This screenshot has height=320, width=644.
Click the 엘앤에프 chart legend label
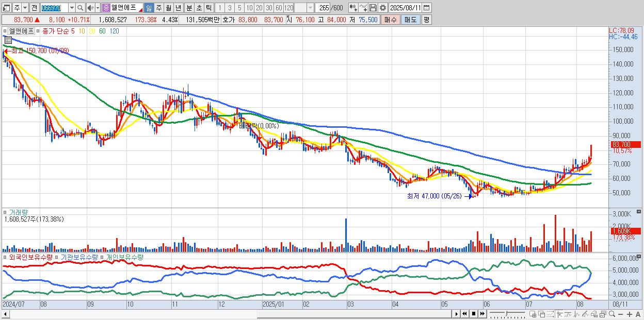(22, 31)
